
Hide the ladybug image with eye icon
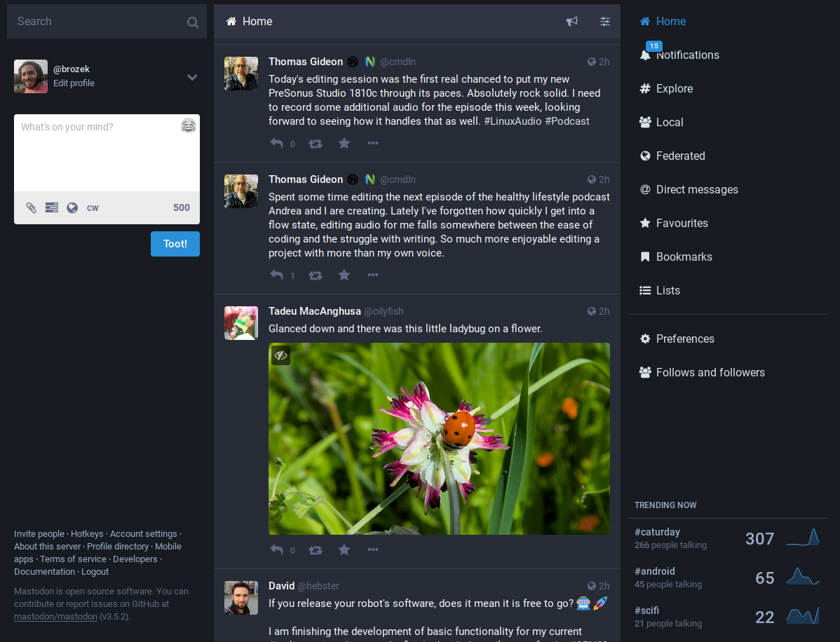pyautogui.click(x=281, y=355)
